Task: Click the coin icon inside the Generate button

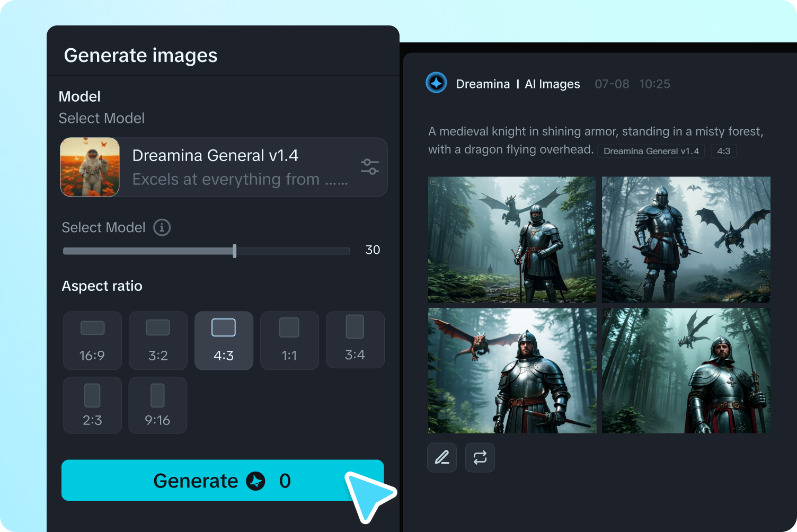Action: [256, 481]
